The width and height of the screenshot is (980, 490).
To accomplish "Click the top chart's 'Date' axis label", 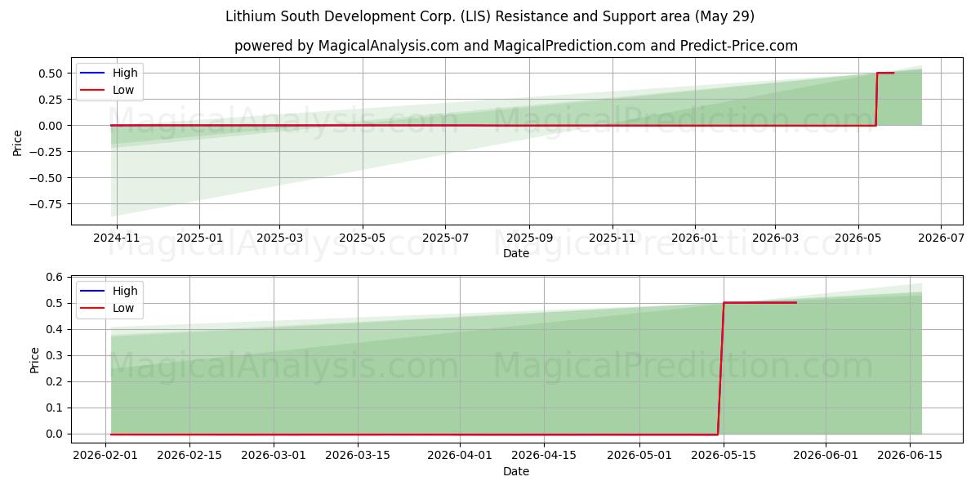I will tap(515, 253).
